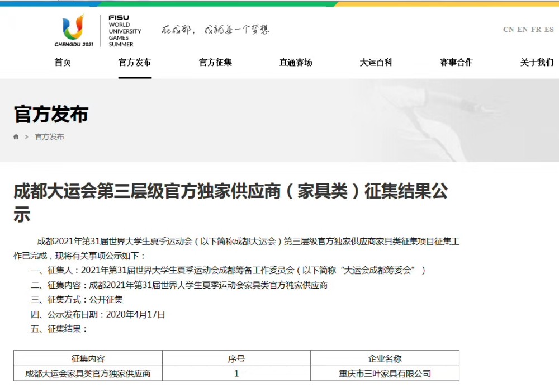Switch site language to EN
The image size is (559, 392).
pos(522,30)
